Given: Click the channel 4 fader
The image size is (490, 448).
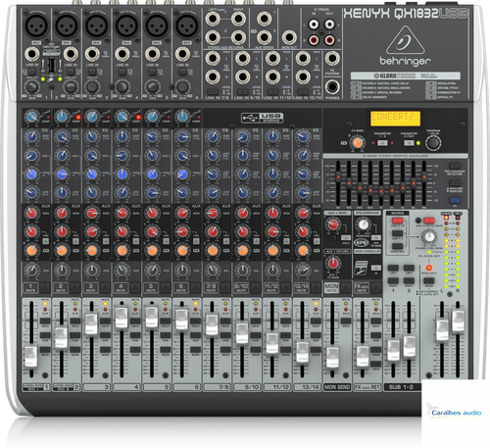Looking at the screenshot, I should 122,318.
